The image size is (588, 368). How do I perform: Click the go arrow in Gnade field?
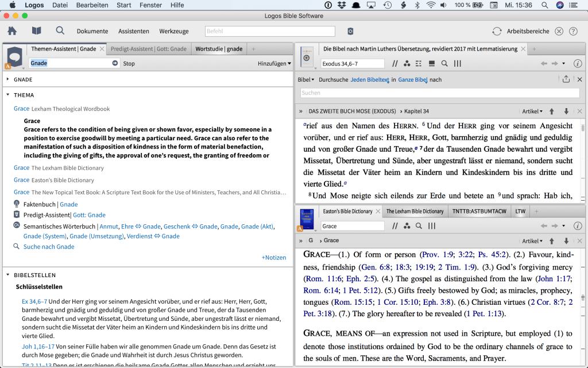click(x=115, y=63)
